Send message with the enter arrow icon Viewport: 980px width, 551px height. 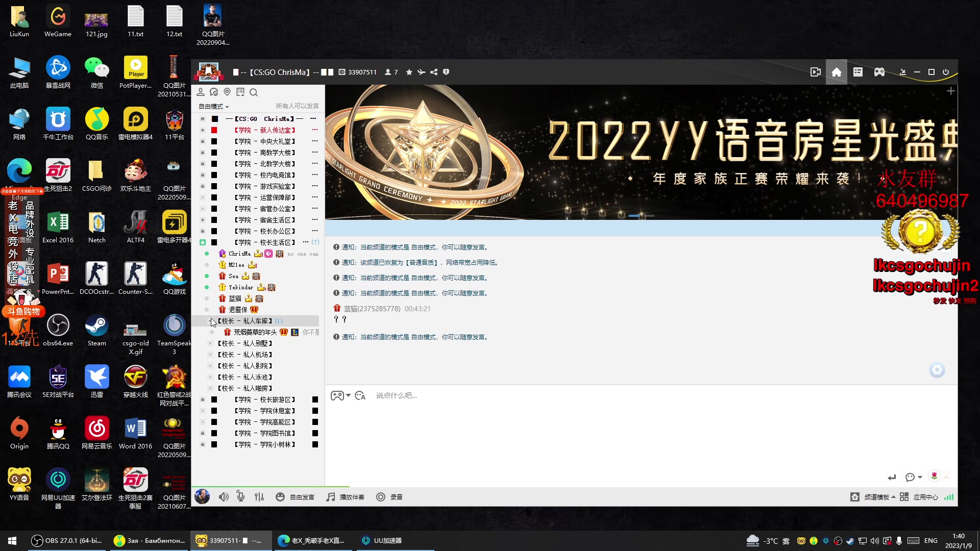[x=892, y=478]
